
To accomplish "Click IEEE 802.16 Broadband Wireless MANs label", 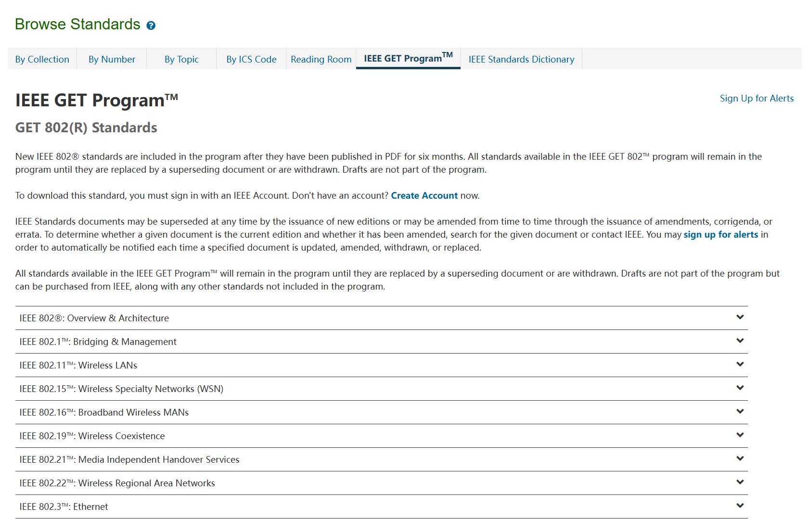I will [x=104, y=412].
